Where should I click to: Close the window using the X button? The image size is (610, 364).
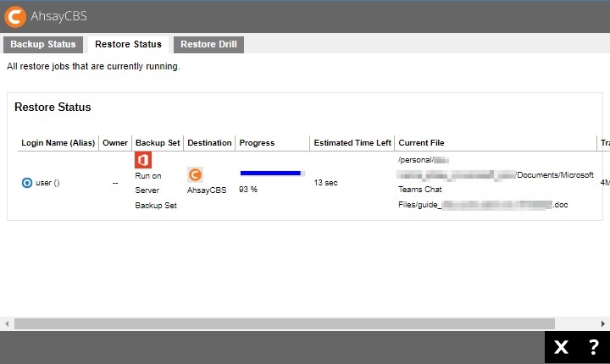pyautogui.click(x=561, y=347)
